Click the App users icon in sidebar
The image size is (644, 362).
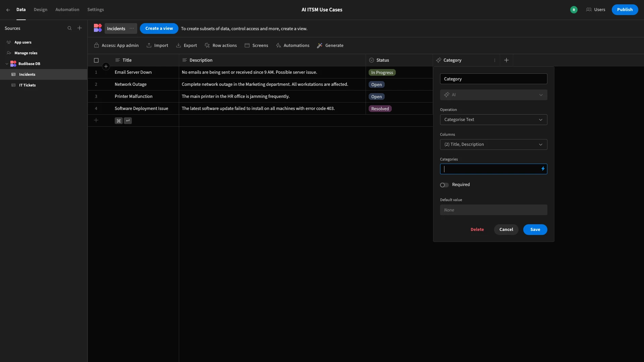9,42
